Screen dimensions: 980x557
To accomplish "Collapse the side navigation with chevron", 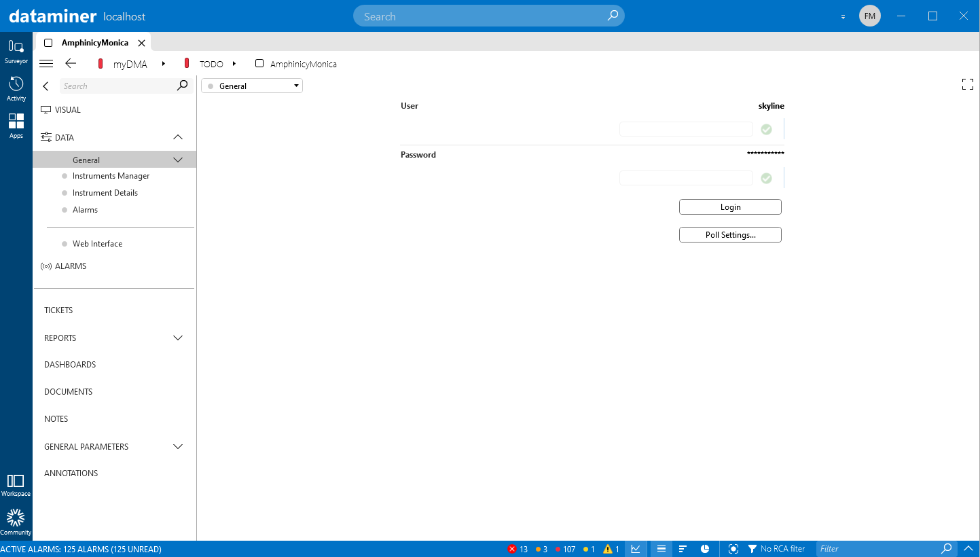I will pos(46,86).
